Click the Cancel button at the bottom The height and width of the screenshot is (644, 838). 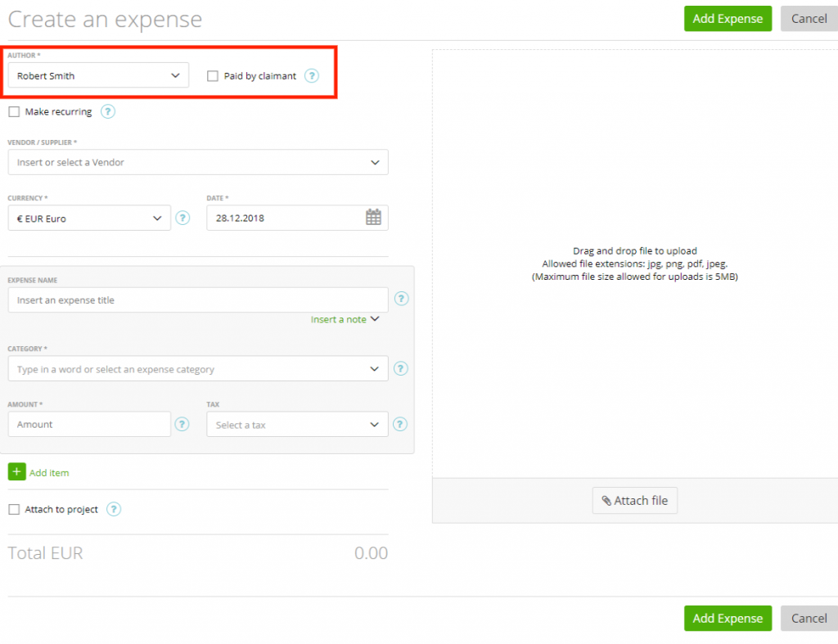coord(808,618)
